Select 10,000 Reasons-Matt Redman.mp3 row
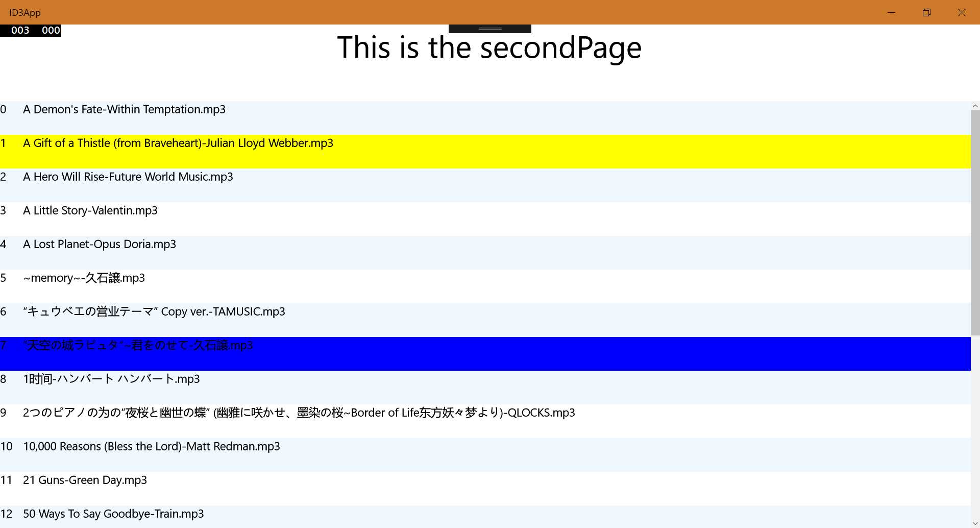This screenshot has width=980, height=528. [x=485, y=455]
